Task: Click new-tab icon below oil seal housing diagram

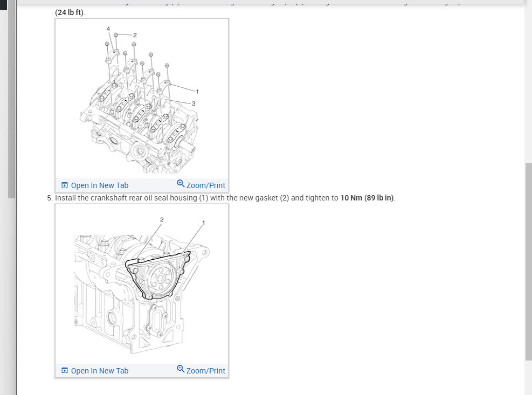Action: (65, 371)
